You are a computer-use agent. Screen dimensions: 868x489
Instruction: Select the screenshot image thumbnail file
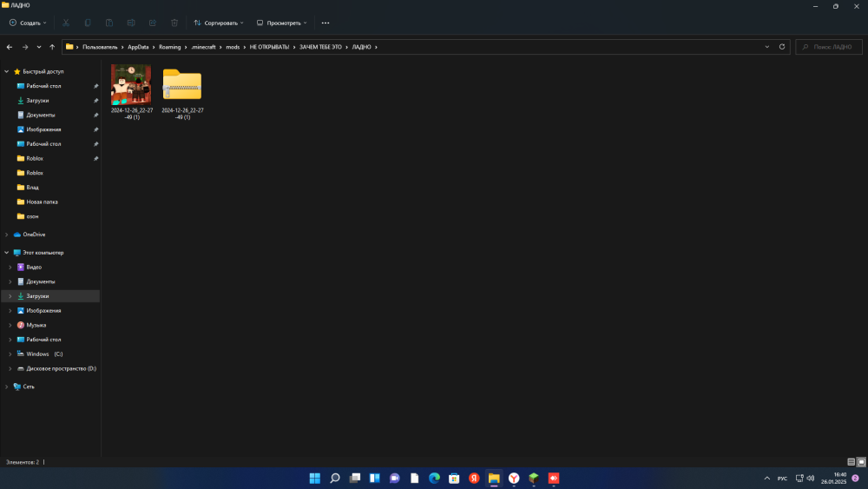point(131,92)
